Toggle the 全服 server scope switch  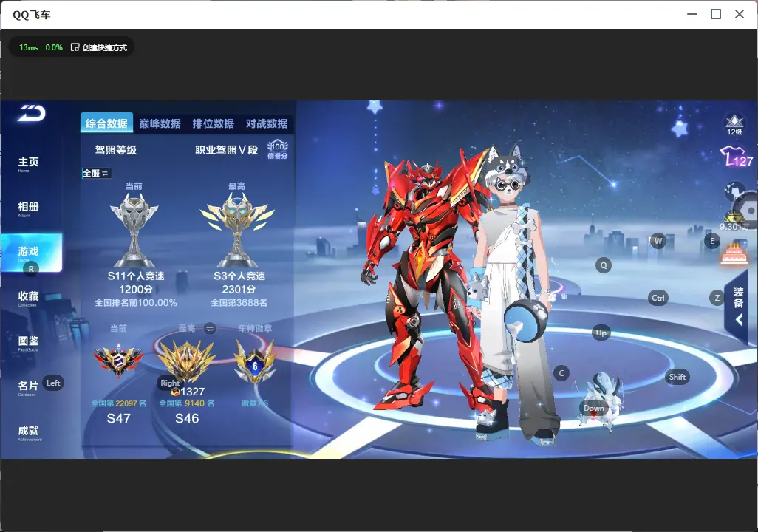[x=97, y=173]
